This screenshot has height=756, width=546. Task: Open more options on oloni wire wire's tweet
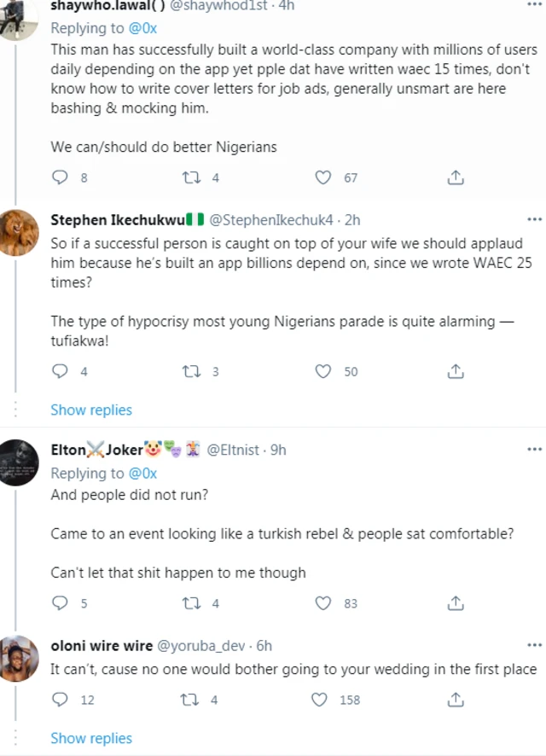pos(535,645)
